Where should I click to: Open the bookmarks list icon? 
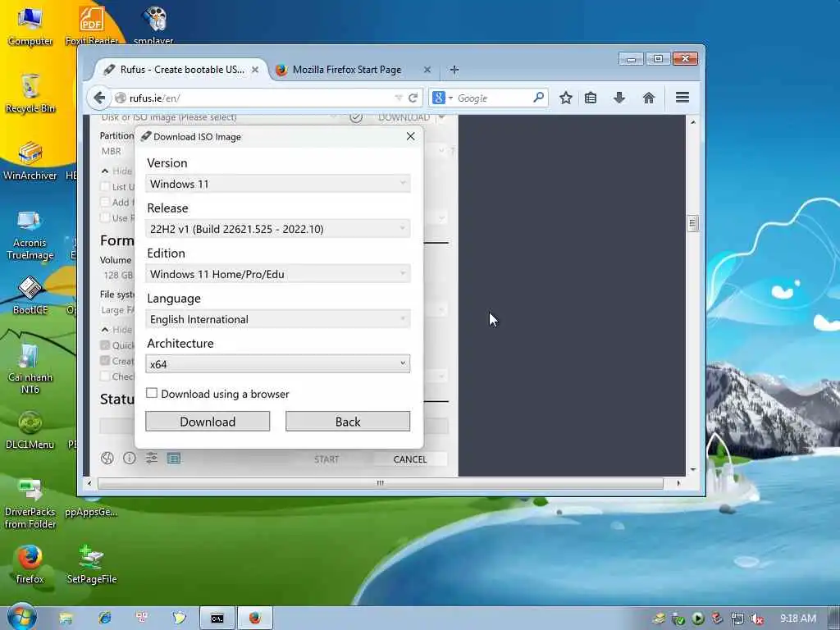click(x=591, y=98)
